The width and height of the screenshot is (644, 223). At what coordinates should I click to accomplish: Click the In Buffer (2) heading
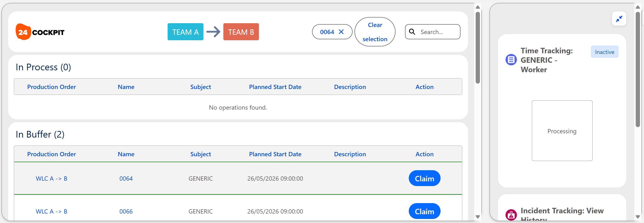(40, 134)
